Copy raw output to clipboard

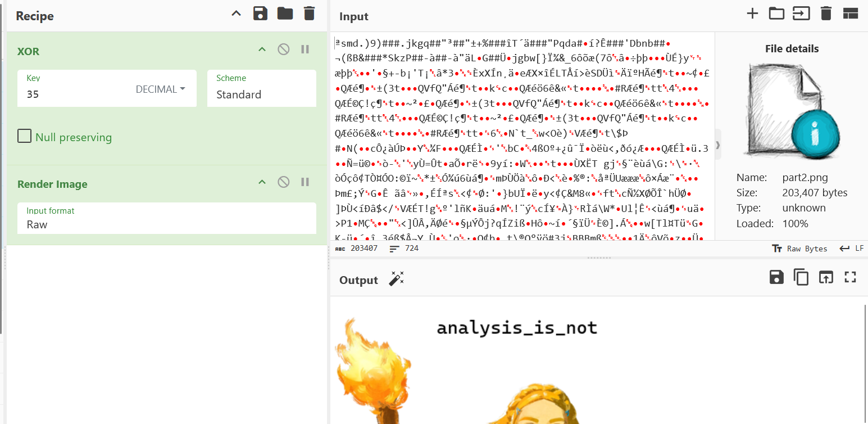[x=801, y=277]
